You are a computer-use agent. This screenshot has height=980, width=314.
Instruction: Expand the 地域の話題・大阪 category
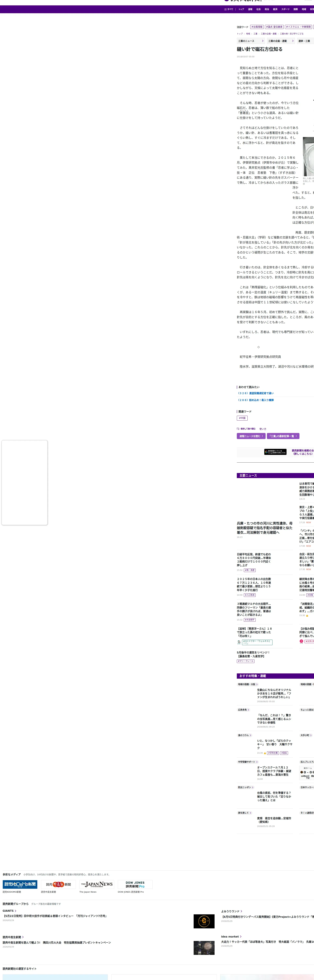248,684
